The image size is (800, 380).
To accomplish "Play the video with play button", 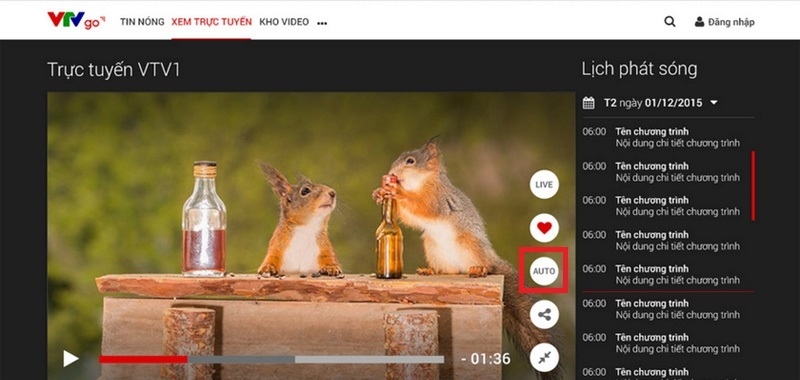I will coord(70,359).
